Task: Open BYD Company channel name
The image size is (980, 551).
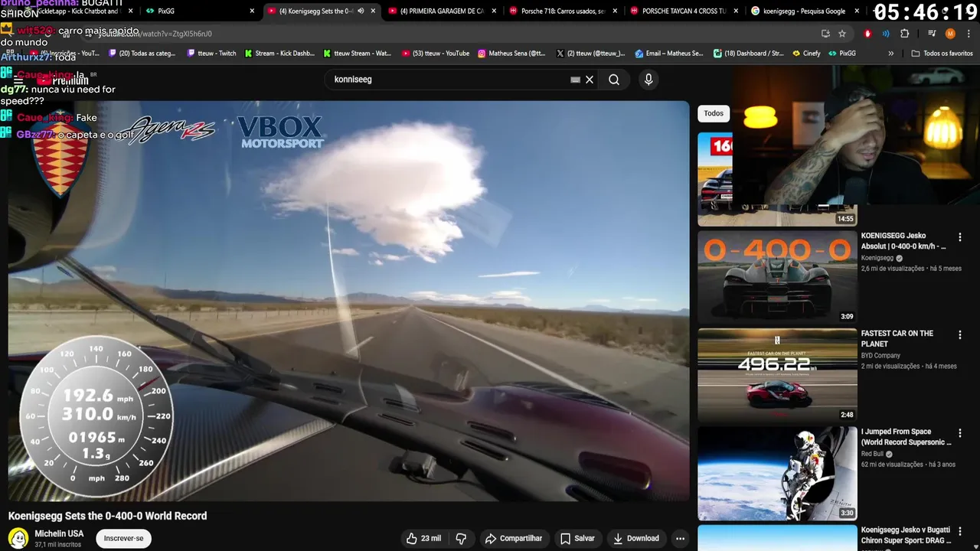Action: pos(880,355)
